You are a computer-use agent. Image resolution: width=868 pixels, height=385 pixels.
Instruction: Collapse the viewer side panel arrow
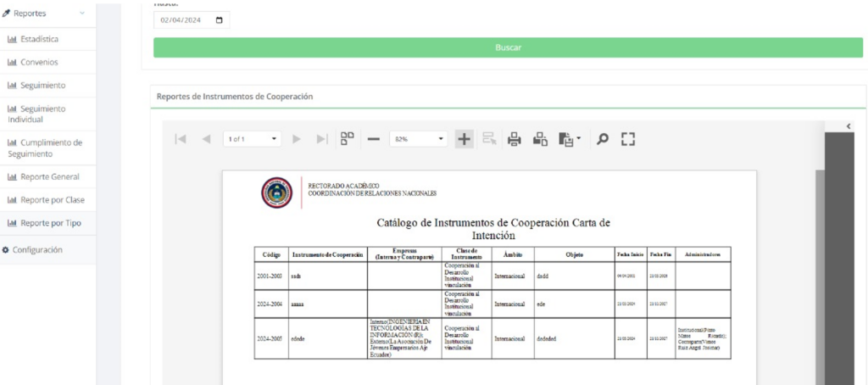tap(849, 127)
